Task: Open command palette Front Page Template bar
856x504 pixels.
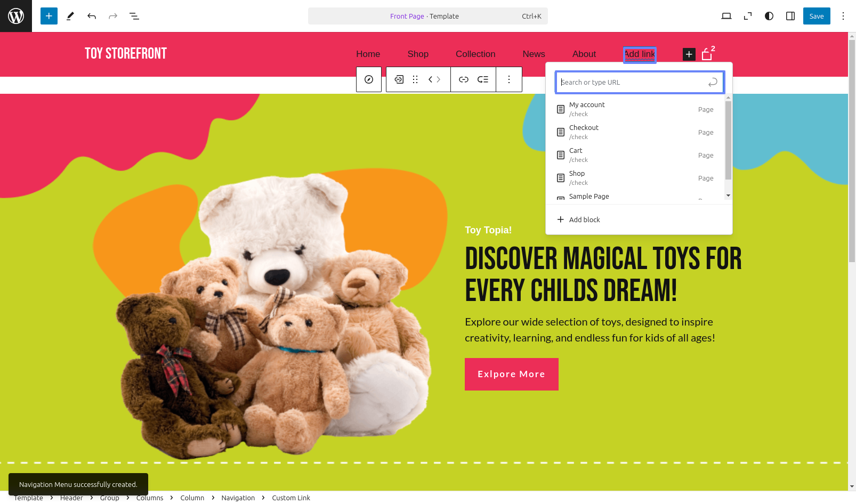Action: click(x=428, y=16)
